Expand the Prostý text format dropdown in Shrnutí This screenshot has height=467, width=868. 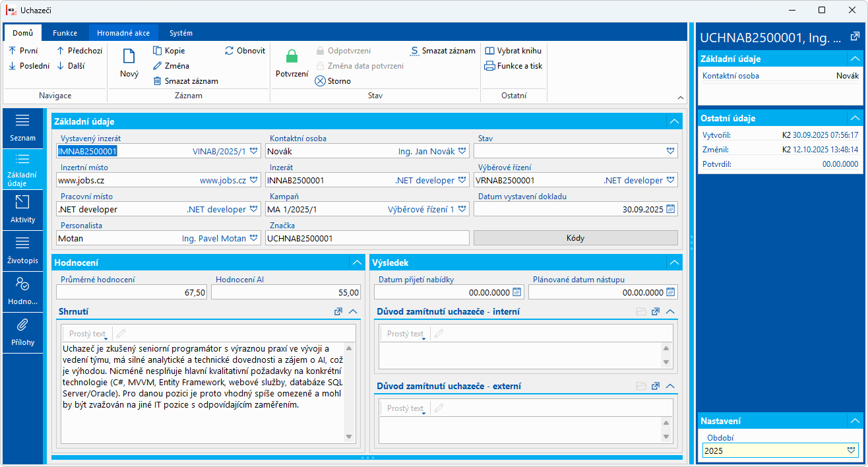106,338
